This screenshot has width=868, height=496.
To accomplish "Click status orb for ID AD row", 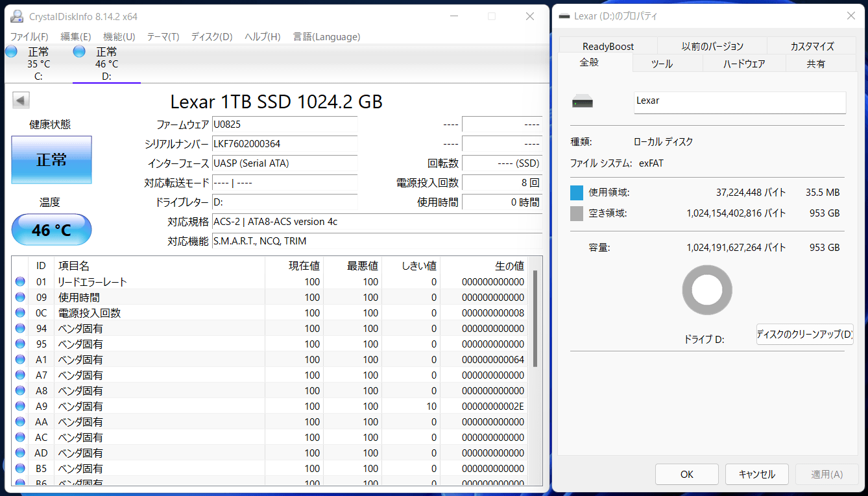I will tap(20, 453).
